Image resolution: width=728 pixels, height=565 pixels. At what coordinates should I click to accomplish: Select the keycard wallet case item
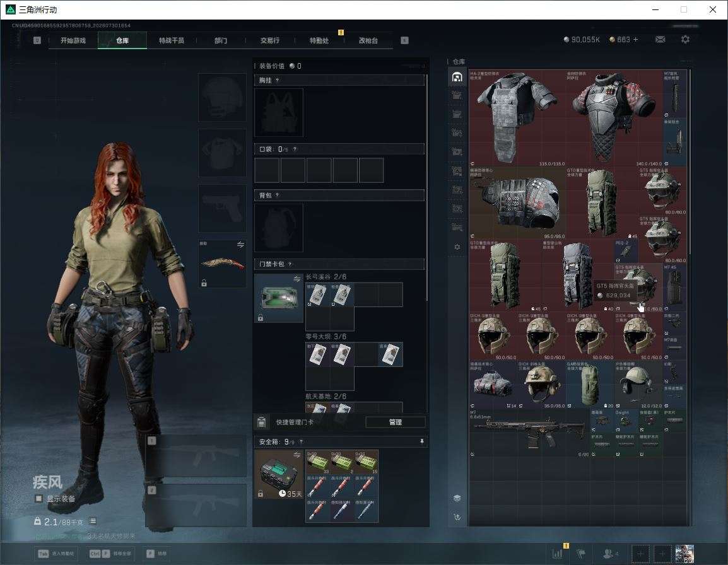tap(279, 298)
